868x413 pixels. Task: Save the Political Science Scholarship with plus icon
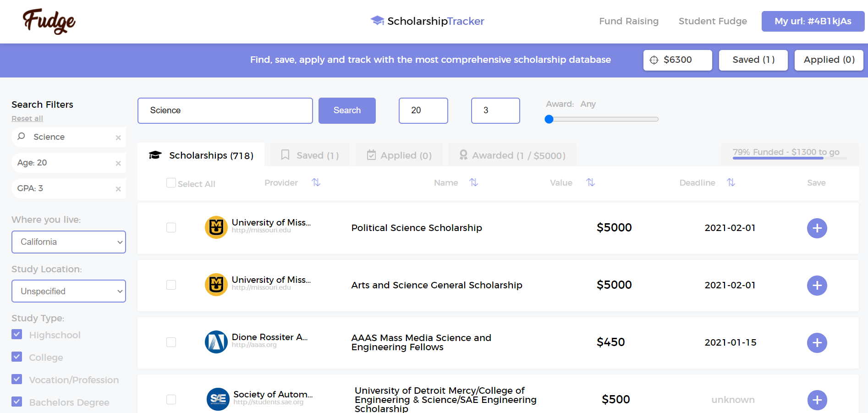coord(817,228)
